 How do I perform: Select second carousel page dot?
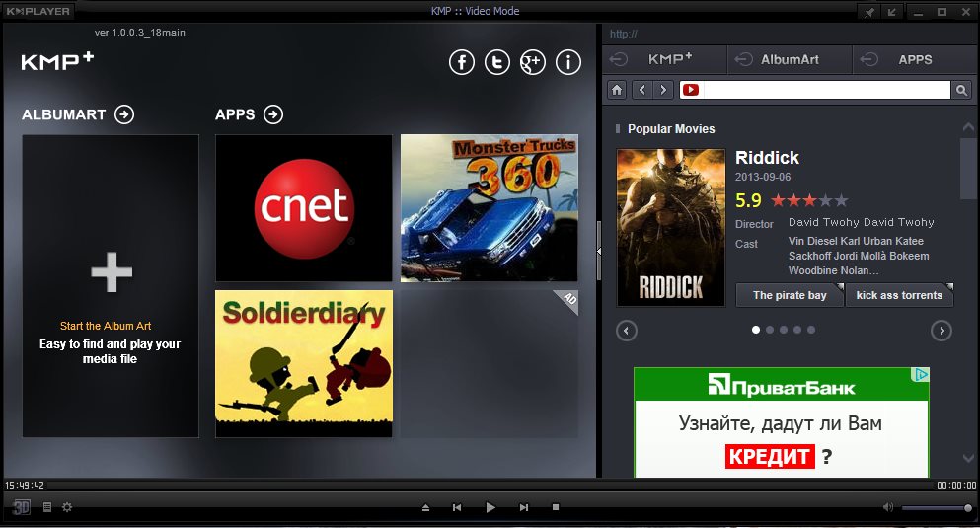[770, 330]
